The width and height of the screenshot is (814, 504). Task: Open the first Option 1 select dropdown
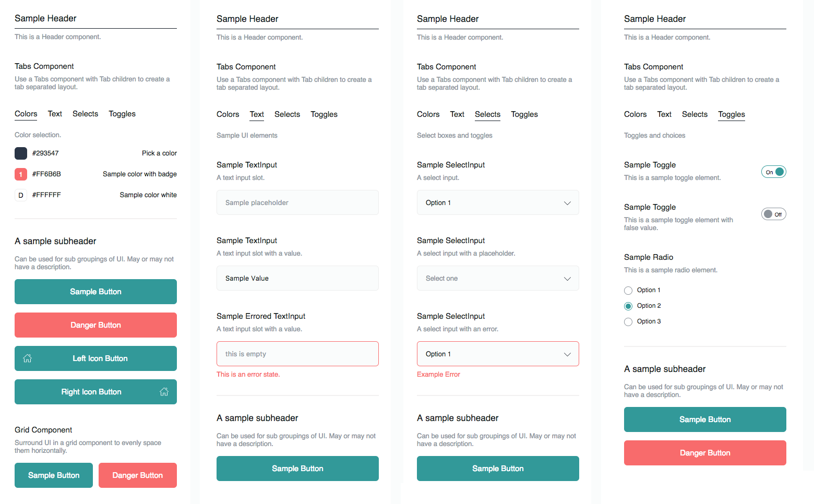pos(498,203)
